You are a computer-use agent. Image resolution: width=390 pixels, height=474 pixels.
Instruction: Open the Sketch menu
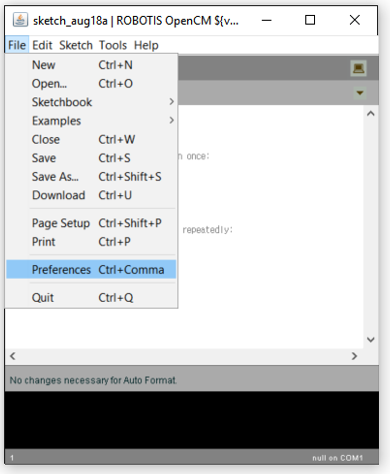coord(76,45)
